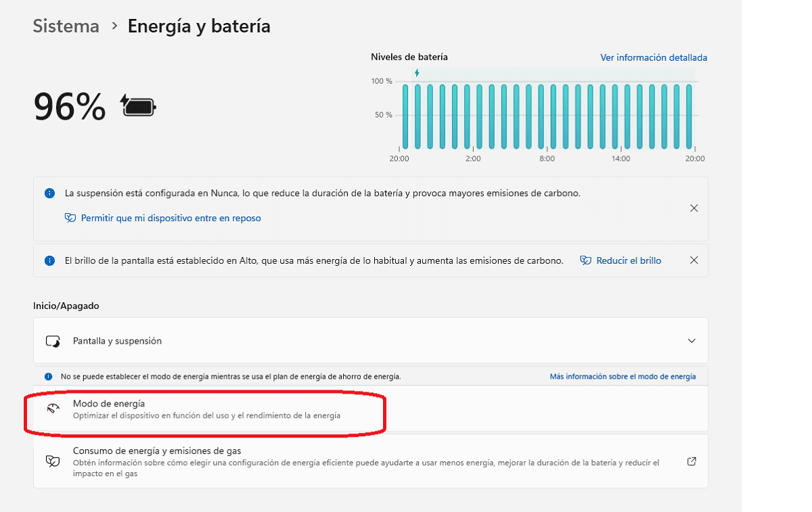Click the leaf icon next to Consumo de energía
Viewport: 812px width, 512px height.
point(53,461)
